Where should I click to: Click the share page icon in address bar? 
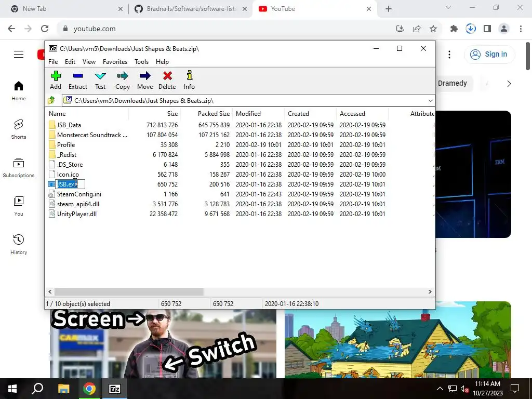pos(417,29)
